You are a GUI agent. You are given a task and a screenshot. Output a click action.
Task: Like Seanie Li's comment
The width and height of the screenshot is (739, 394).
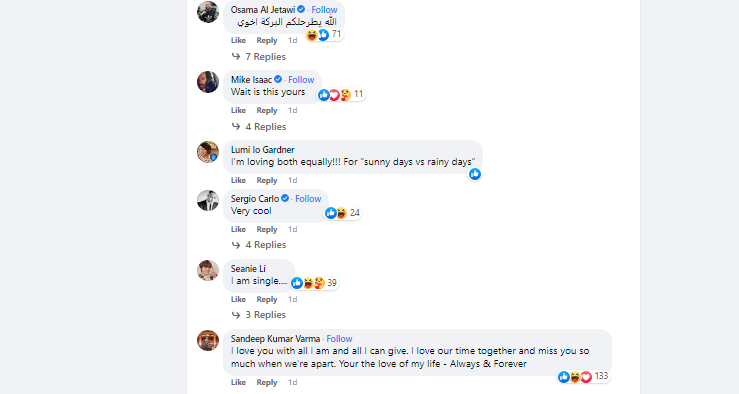tap(238, 299)
